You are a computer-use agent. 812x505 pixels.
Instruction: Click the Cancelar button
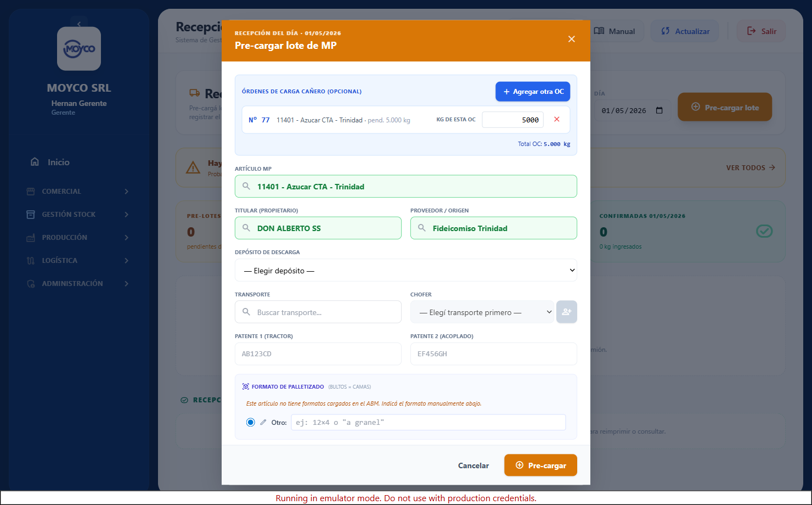(473, 465)
